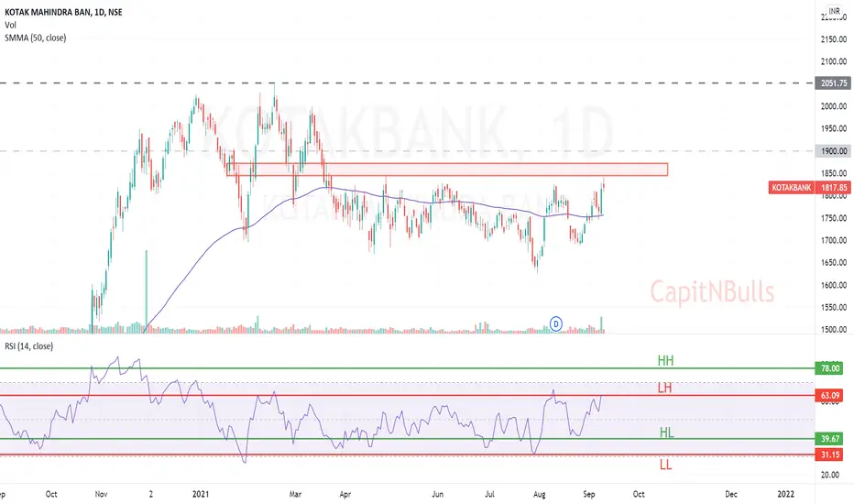Viewport: 854px width, 504px height.
Task: Click the 20.00 RSI axis value
Action: pos(830,475)
